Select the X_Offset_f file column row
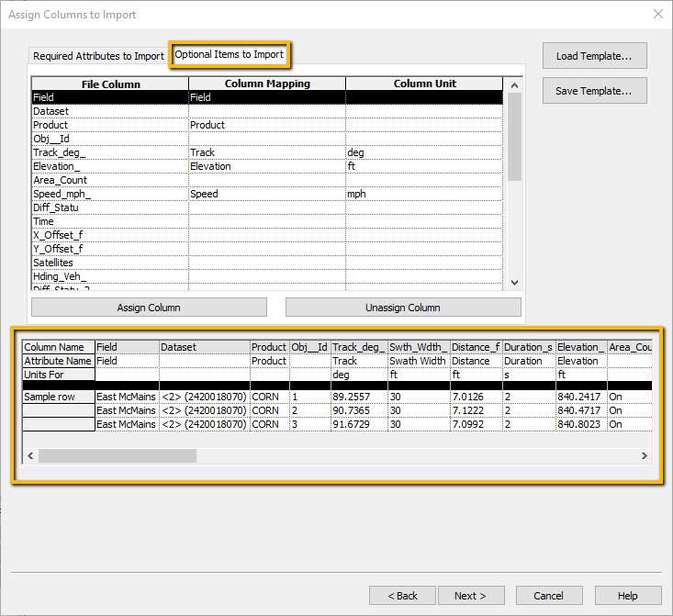 point(267,235)
